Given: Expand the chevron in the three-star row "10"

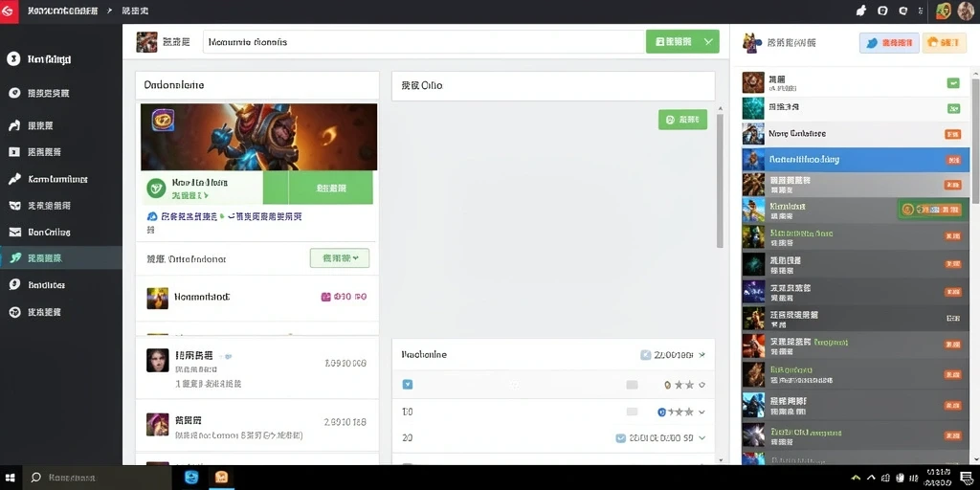Looking at the screenshot, I should [x=702, y=412].
